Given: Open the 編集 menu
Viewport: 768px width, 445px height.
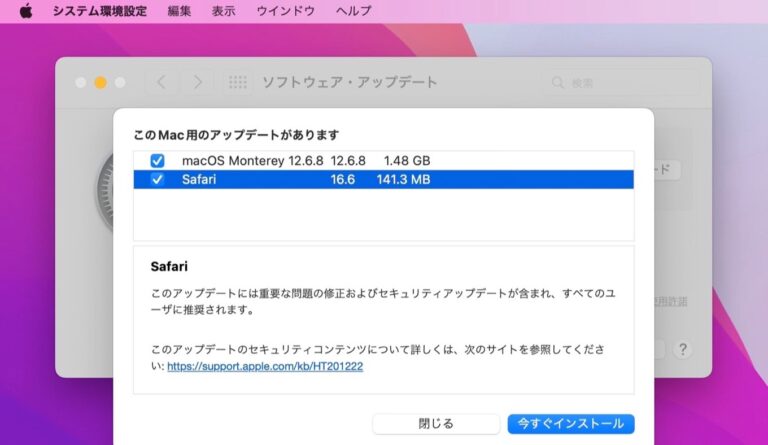Looking at the screenshot, I should (179, 11).
